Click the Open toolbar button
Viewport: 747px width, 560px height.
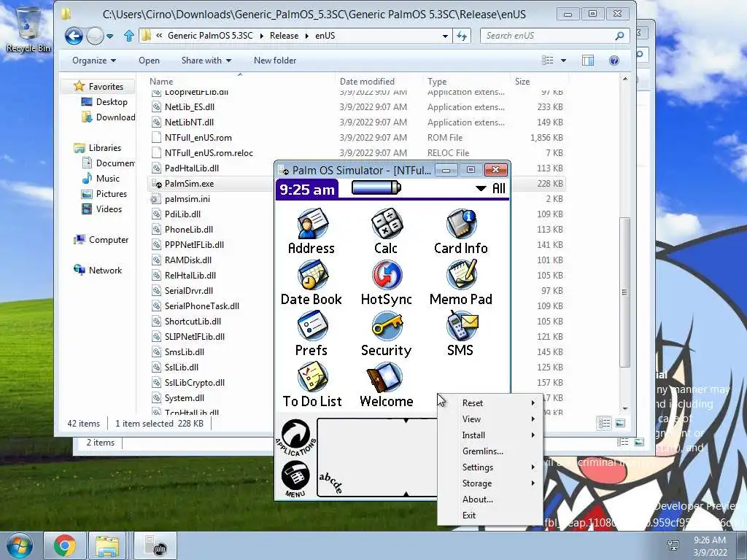(x=149, y=61)
